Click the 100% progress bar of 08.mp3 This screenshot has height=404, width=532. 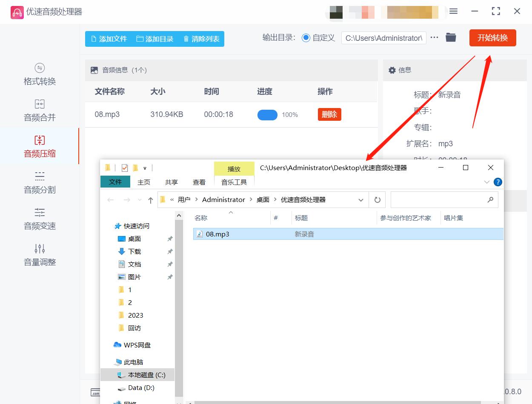point(267,114)
